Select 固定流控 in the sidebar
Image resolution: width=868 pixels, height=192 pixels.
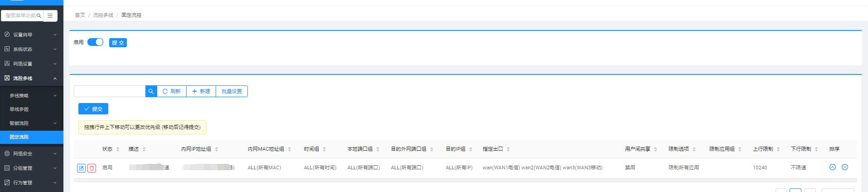[x=19, y=137]
